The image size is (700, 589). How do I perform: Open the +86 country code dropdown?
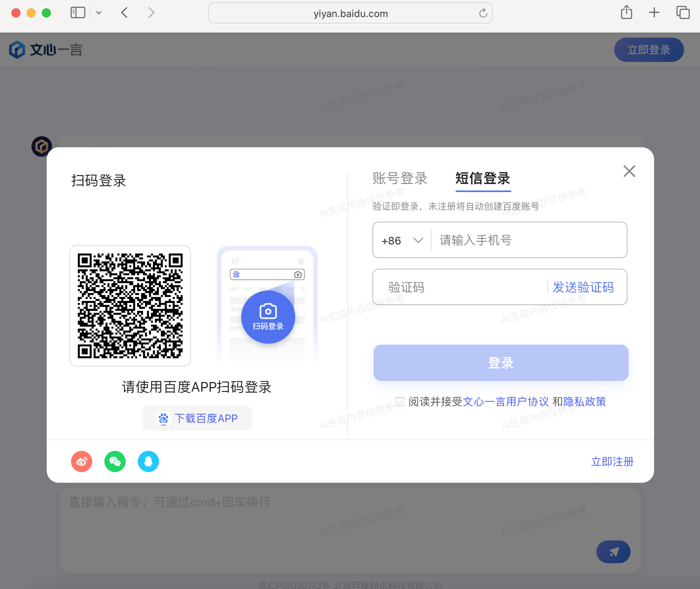coord(402,240)
